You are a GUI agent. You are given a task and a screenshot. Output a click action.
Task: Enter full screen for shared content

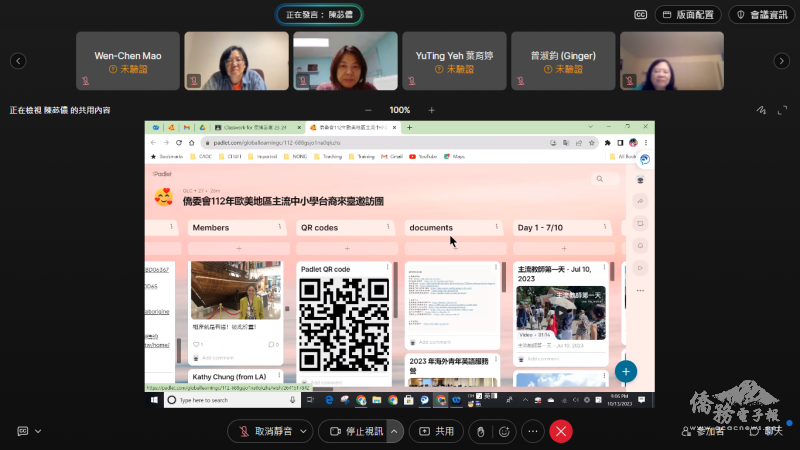(x=783, y=110)
